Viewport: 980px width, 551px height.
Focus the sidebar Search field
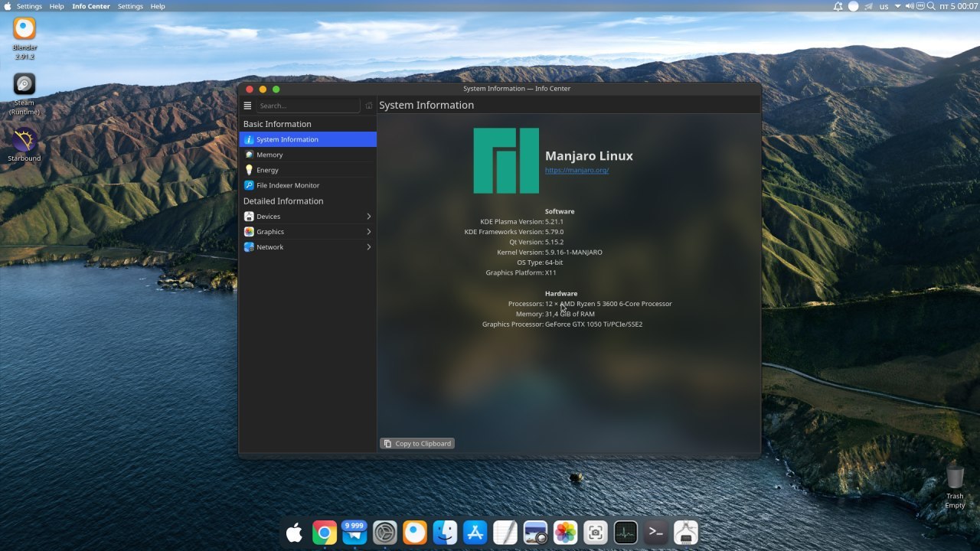pyautogui.click(x=306, y=106)
